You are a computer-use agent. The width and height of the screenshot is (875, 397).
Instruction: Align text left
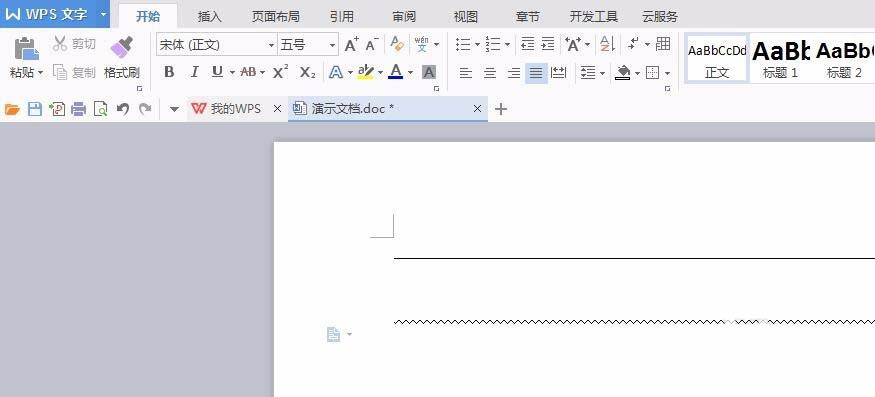(465, 73)
